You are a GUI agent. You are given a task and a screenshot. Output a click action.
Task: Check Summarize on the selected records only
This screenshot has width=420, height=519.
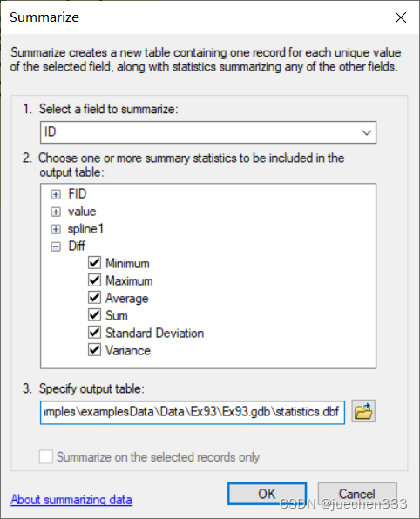[46, 457]
